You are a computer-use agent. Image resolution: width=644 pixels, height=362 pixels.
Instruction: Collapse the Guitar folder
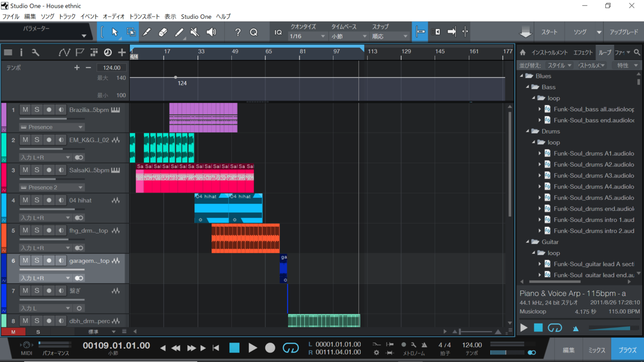[x=528, y=242]
